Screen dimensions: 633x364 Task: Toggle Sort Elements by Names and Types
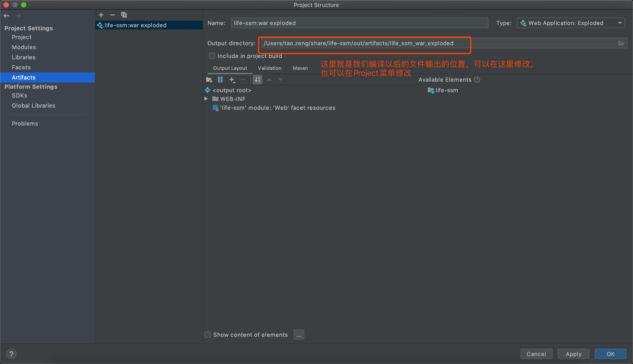click(258, 80)
